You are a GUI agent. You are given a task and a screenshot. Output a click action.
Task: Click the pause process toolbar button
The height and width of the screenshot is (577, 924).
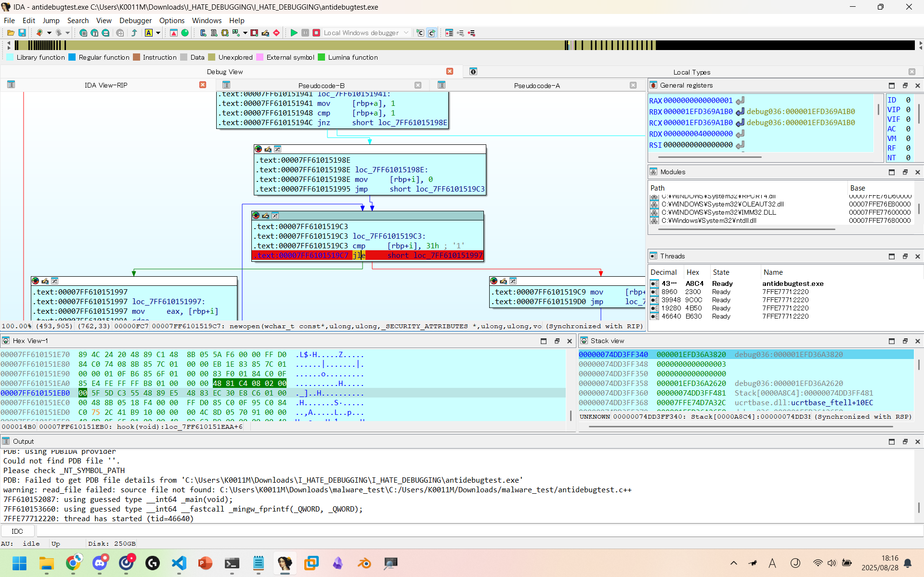[305, 33]
